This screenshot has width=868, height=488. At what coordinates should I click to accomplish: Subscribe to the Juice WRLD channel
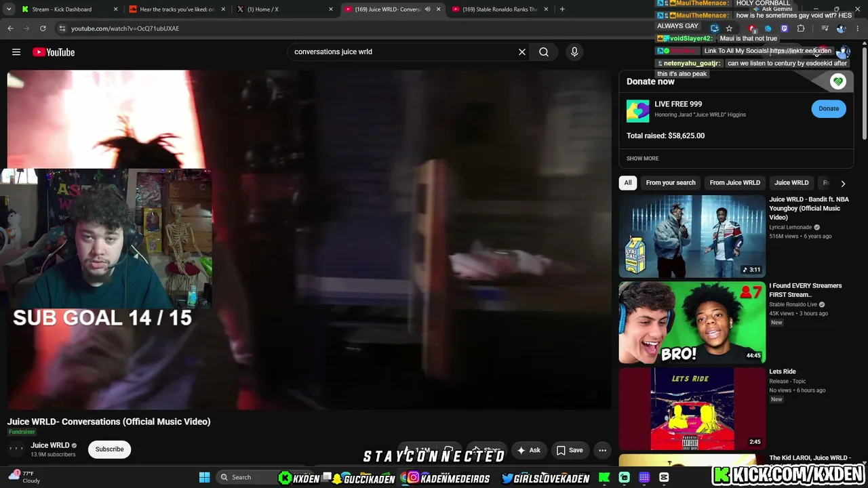(x=109, y=449)
